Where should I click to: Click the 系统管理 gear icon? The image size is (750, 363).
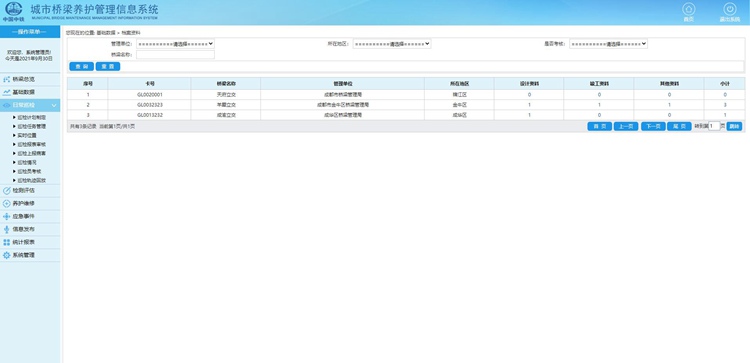tap(7, 255)
